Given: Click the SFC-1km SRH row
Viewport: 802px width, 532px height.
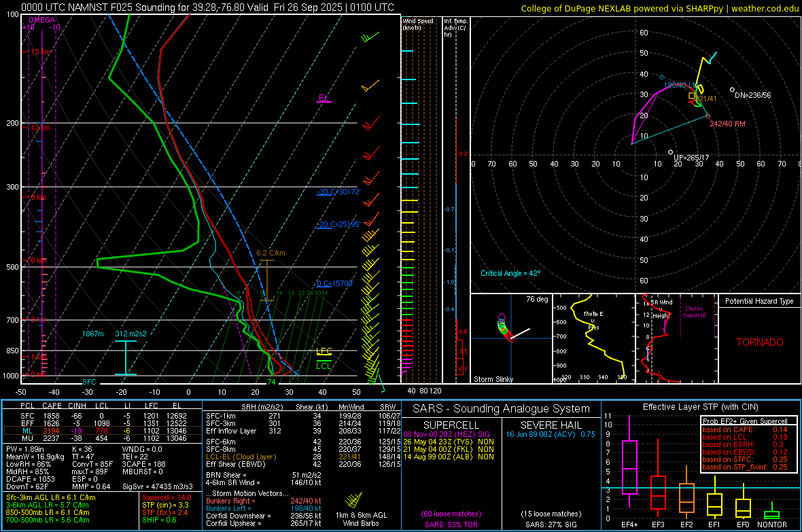Looking at the screenshot, I should [303, 416].
